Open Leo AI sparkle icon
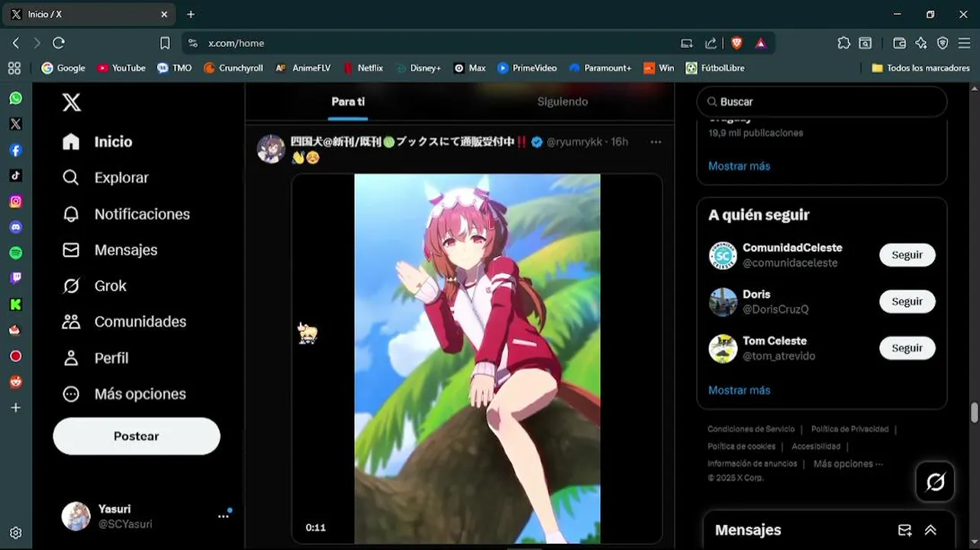Screen dimensions: 980x550 (921, 44)
